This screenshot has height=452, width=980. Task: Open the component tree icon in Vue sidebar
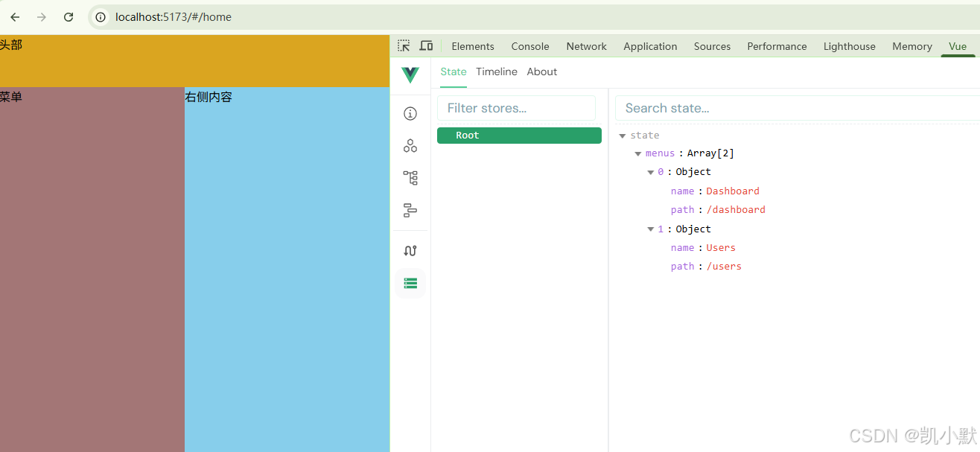(x=410, y=178)
